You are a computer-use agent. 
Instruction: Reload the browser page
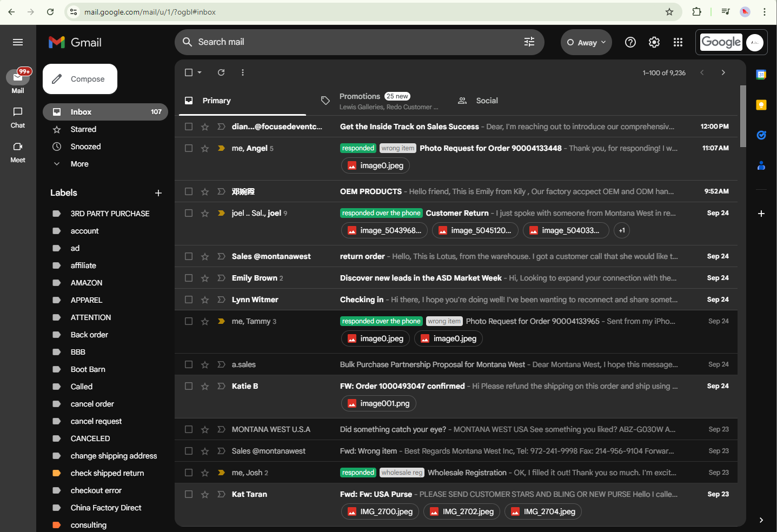pos(50,12)
